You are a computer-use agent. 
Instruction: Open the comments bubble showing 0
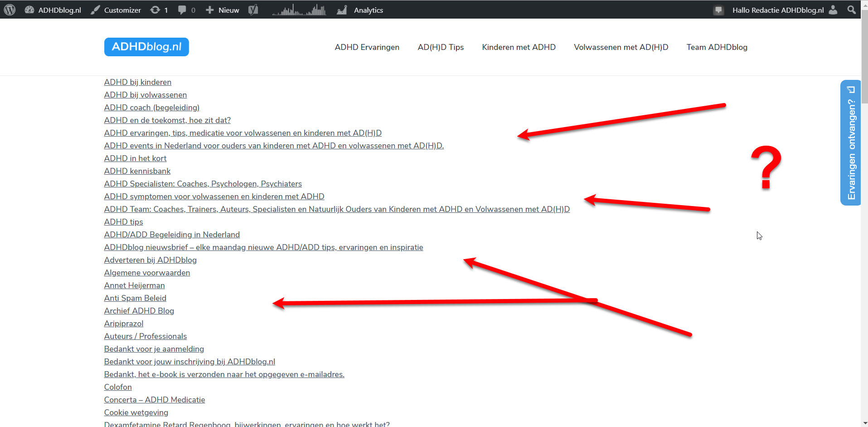187,10
